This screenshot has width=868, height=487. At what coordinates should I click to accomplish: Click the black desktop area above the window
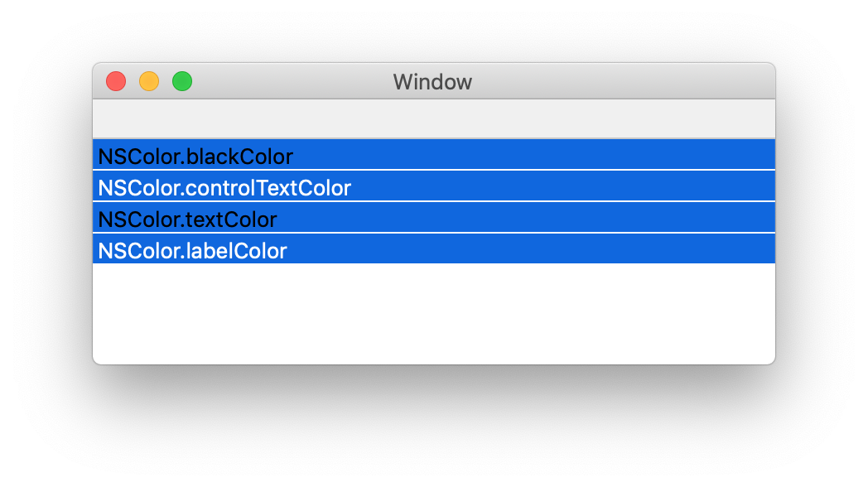click(x=434, y=30)
